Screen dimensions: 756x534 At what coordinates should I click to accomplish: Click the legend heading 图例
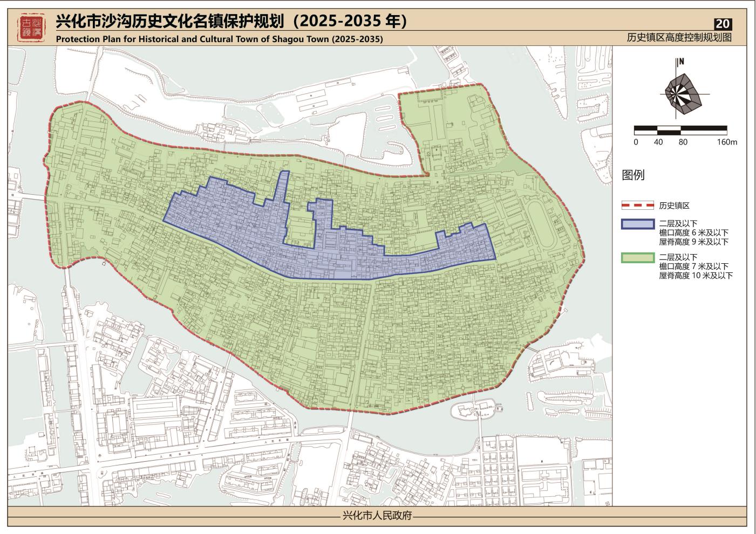633,175
